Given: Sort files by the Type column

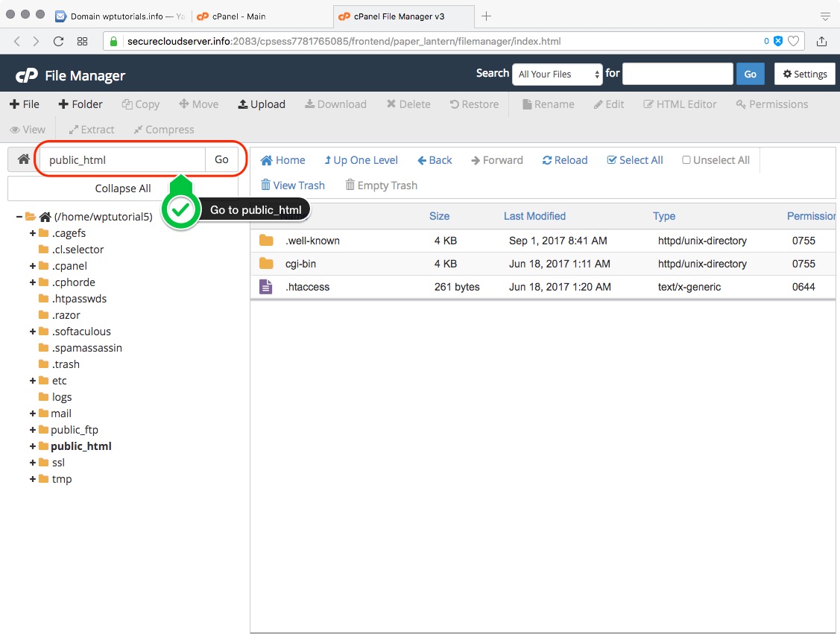Looking at the screenshot, I should 664,216.
